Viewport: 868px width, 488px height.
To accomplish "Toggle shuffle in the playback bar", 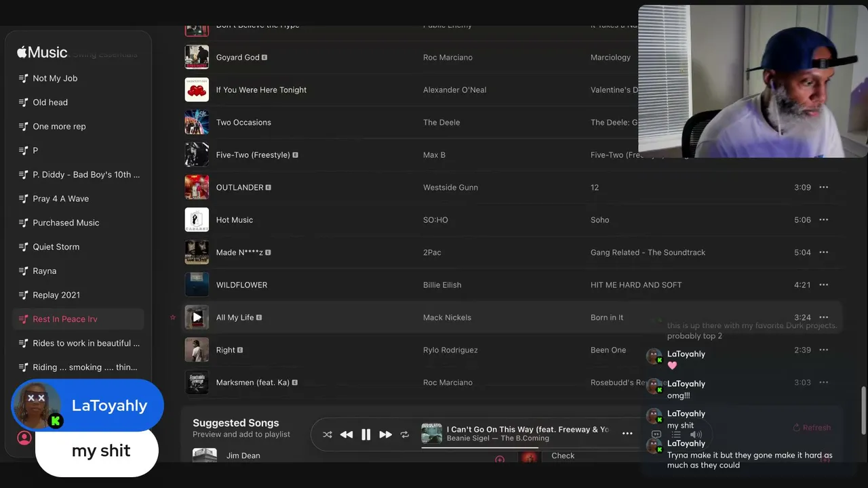I will (328, 434).
